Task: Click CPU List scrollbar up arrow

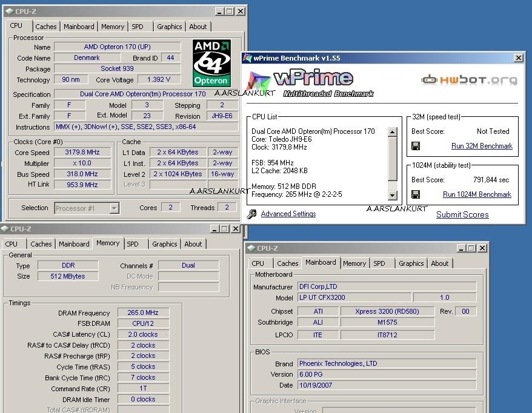Action: click(x=392, y=132)
